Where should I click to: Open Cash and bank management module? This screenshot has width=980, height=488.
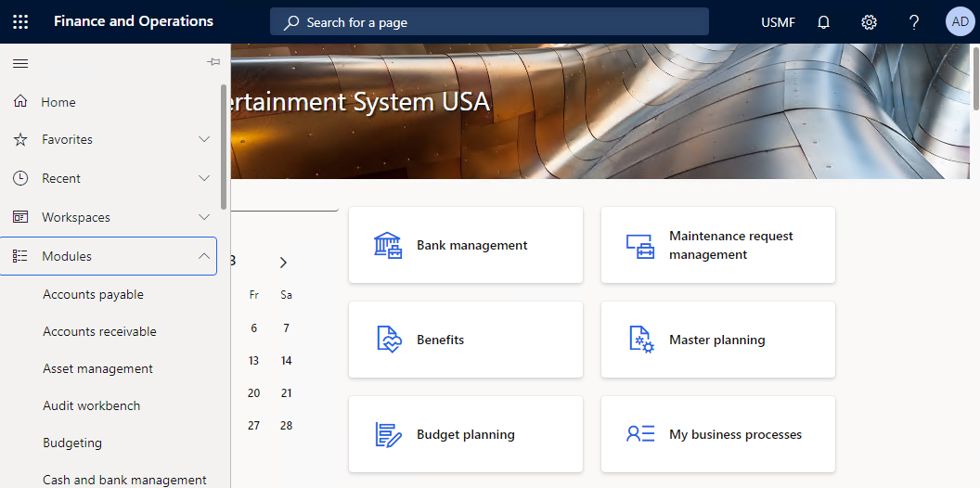click(x=124, y=480)
